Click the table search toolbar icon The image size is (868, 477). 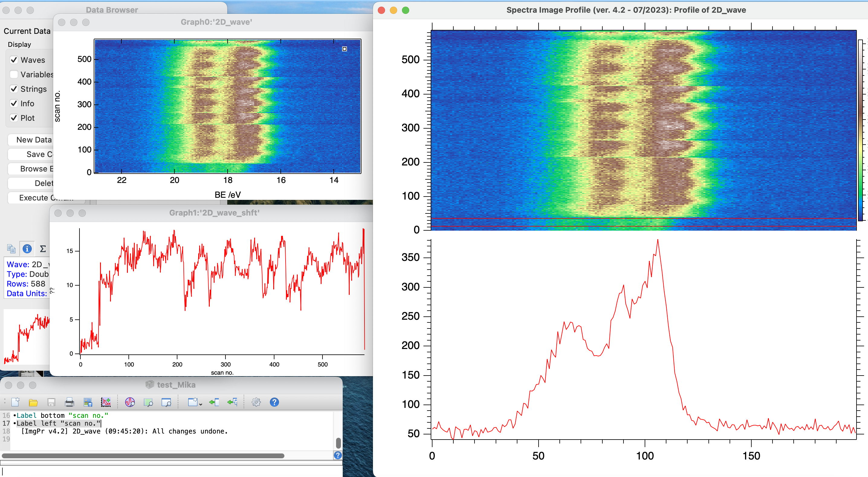(x=149, y=402)
